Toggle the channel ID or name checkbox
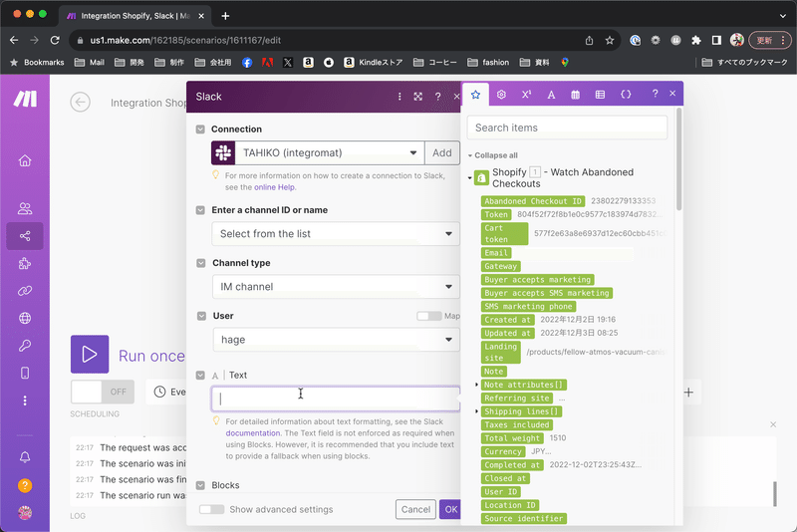The width and height of the screenshot is (797, 532). click(200, 210)
